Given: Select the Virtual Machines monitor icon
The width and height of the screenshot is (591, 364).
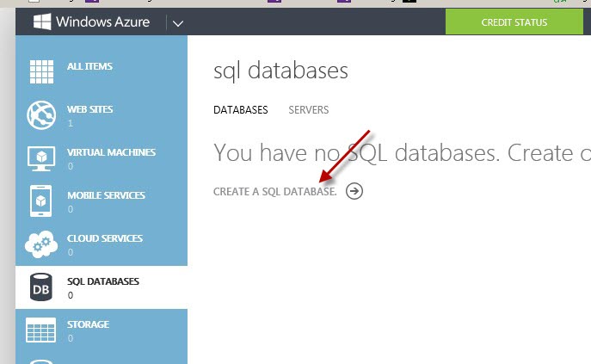Looking at the screenshot, I should pyautogui.click(x=41, y=158).
